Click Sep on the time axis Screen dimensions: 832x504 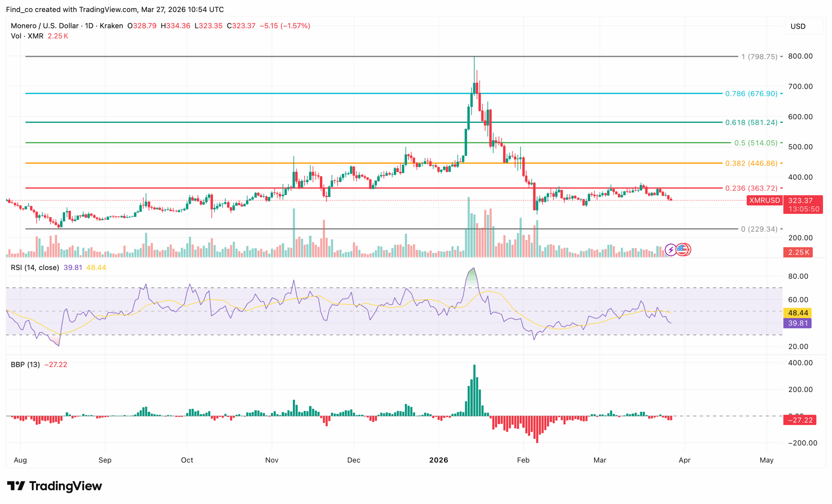[105, 460]
